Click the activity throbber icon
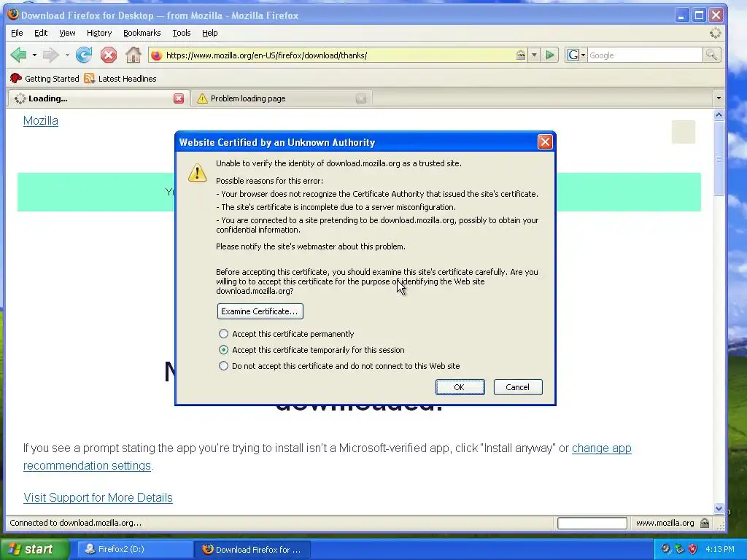This screenshot has width=747, height=560. click(715, 33)
